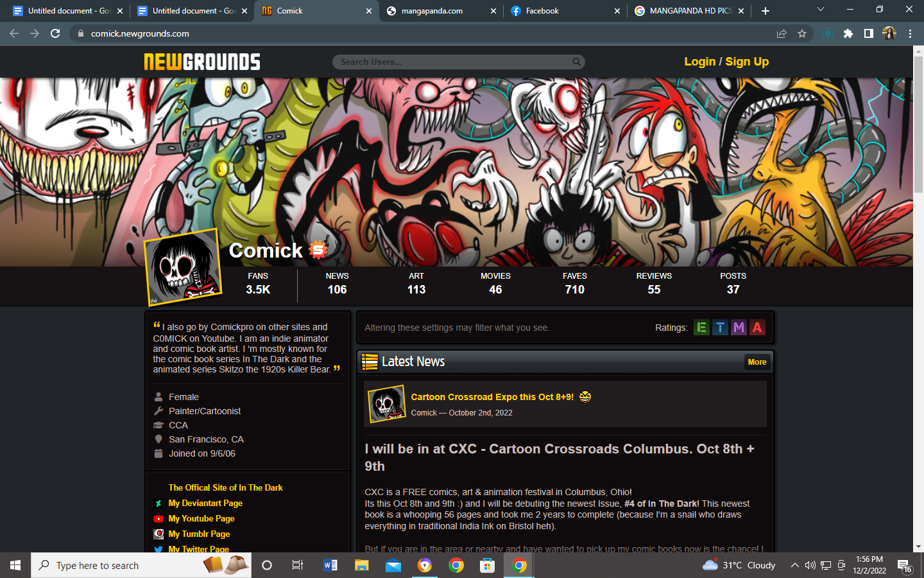Open the Chrome side panel icon
Screen dimensions: 924x578
tap(869, 33)
